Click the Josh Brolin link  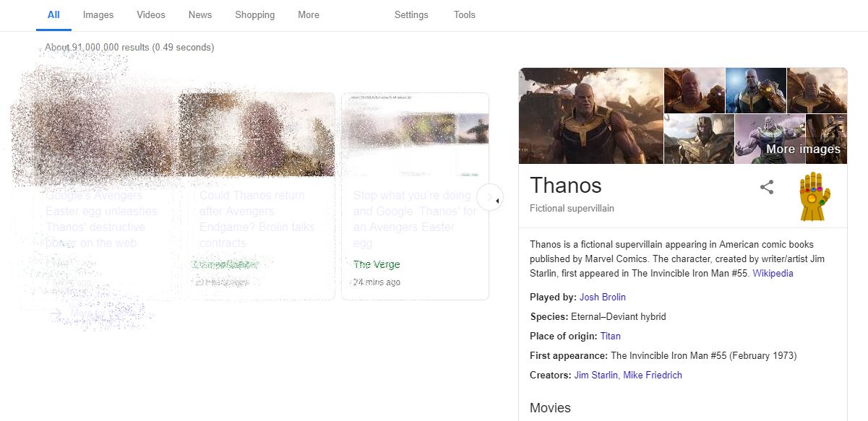pyautogui.click(x=602, y=297)
